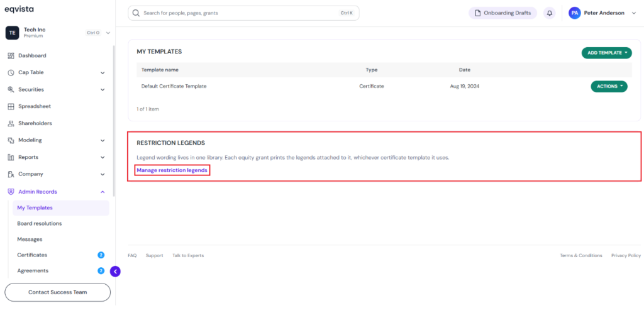Open the Shareholders page
This screenshot has width=644, height=320.
coord(35,123)
